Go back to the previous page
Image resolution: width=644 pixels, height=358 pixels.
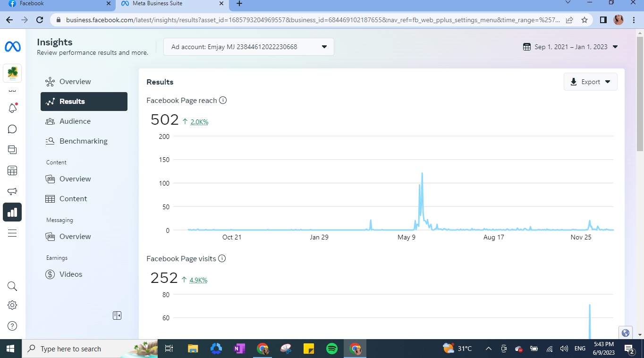point(9,20)
